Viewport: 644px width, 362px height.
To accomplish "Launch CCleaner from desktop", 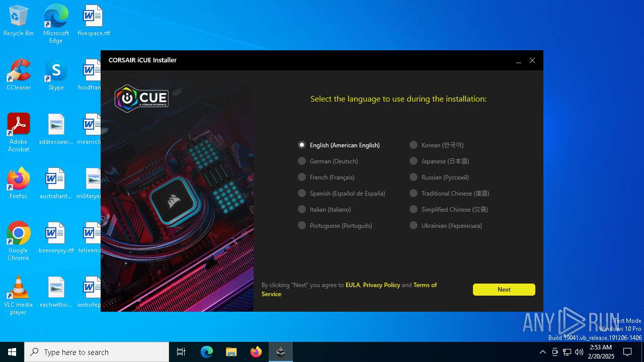I will 19,75.
